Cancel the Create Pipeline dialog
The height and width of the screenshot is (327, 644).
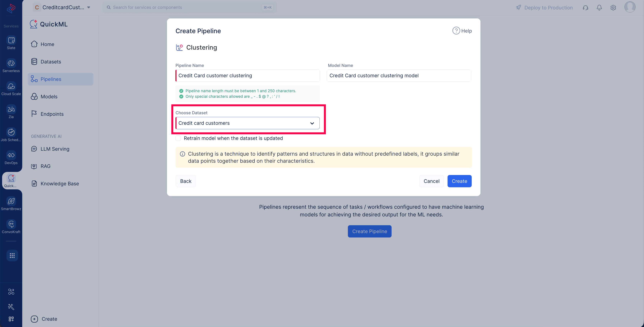click(x=431, y=181)
